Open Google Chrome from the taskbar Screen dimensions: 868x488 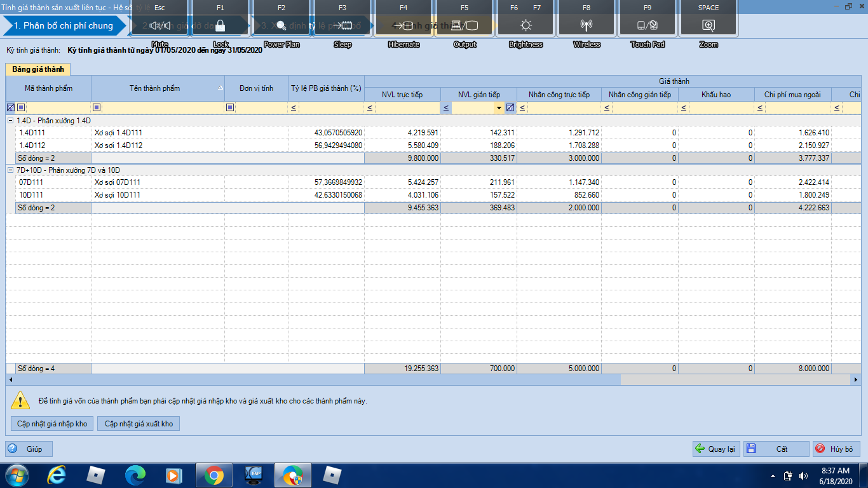[214, 475]
